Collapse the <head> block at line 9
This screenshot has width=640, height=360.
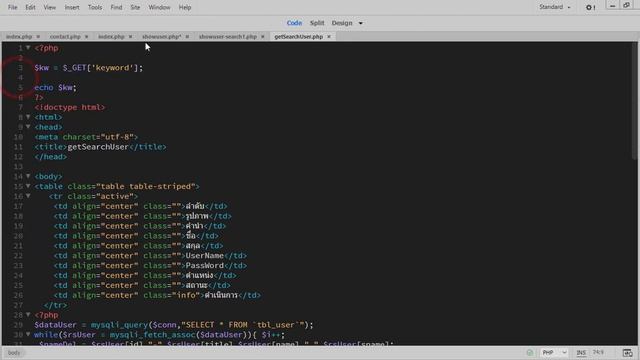pos(28,127)
